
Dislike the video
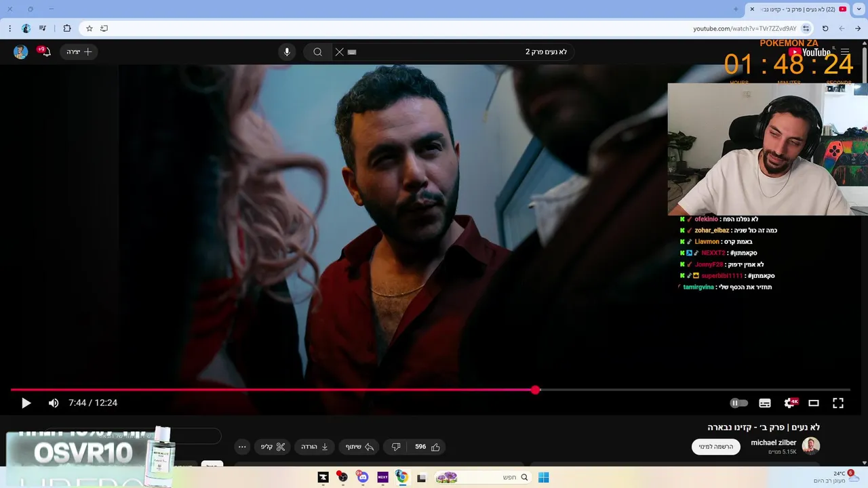[x=396, y=447]
